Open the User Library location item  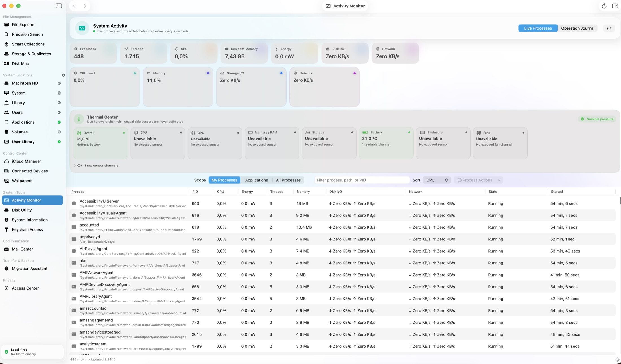(32, 142)
